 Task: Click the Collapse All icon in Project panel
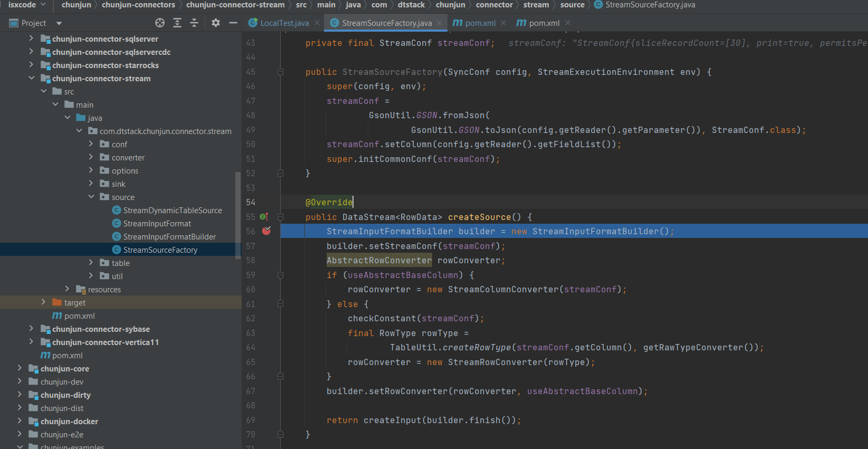194,23
